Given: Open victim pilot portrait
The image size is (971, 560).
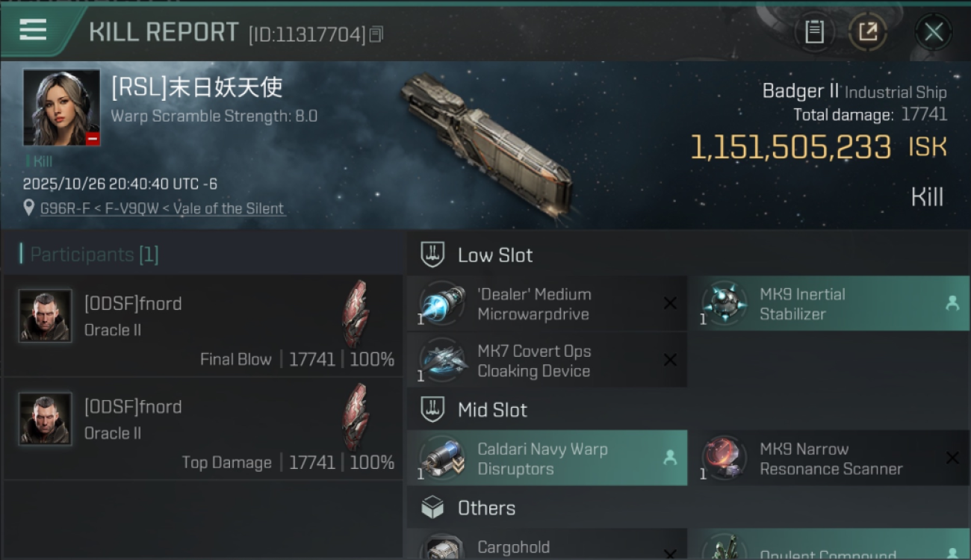Looking at the screenshot, I should [x=61, y=108].
